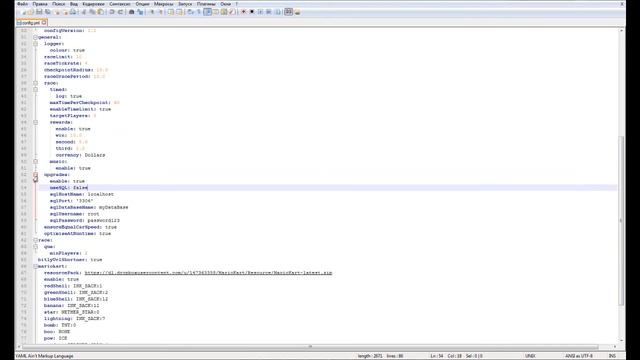This screenshot has width=640, height=360.
Task: Collapse the music: fold marker
Action: [35, 162]
